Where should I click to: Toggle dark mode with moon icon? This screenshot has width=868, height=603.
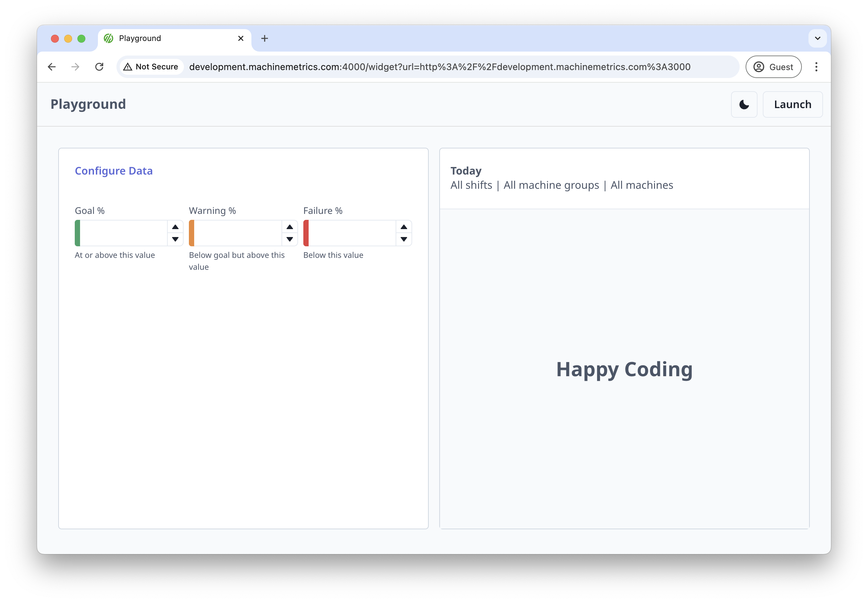(x=744, y=105)
